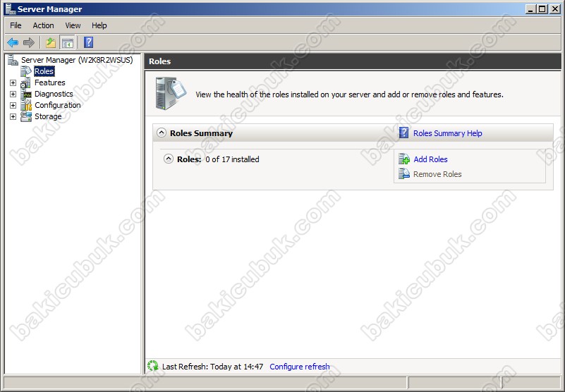Click the Add Roles link
565x392 pixels.
pyautogui.click(x=430, y=159)
